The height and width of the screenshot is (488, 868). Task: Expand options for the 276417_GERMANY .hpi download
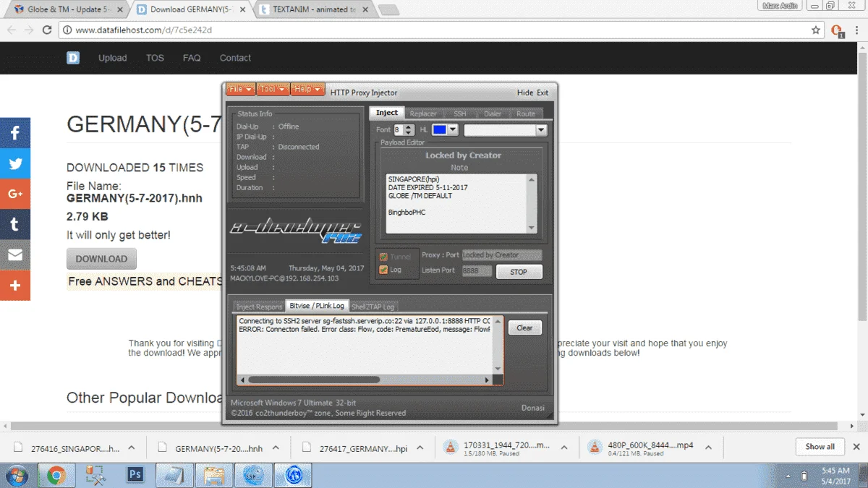tap(419, 448)
